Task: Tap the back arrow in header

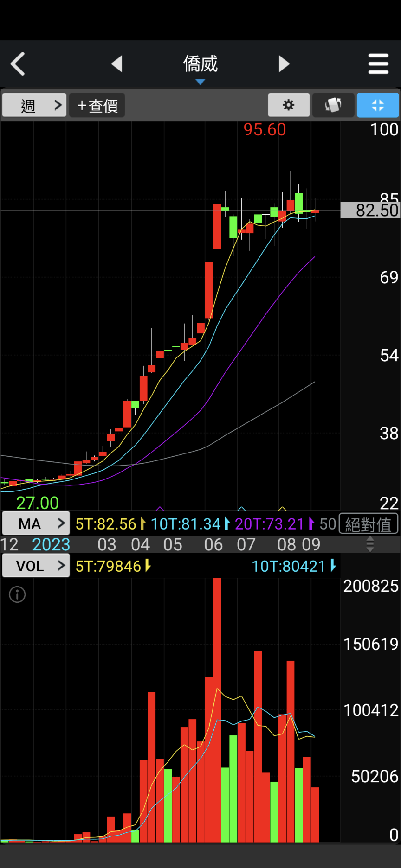Action: 18,64
